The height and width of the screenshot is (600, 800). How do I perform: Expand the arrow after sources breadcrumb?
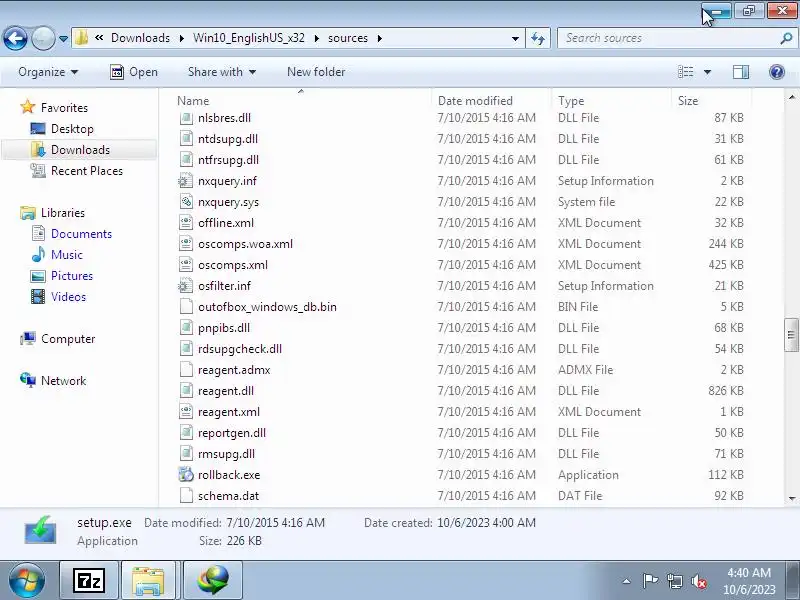pyautogui.click(x=380, y=38)
